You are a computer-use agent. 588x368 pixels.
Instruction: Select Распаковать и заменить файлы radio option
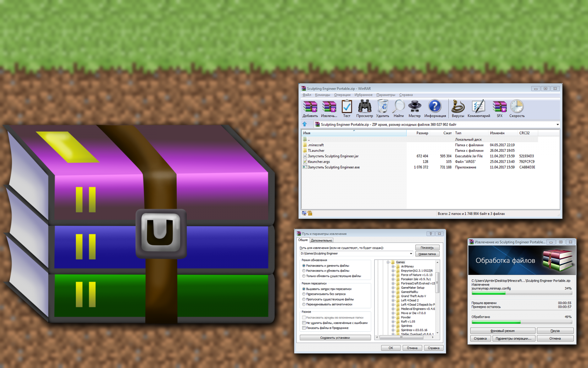304,266
